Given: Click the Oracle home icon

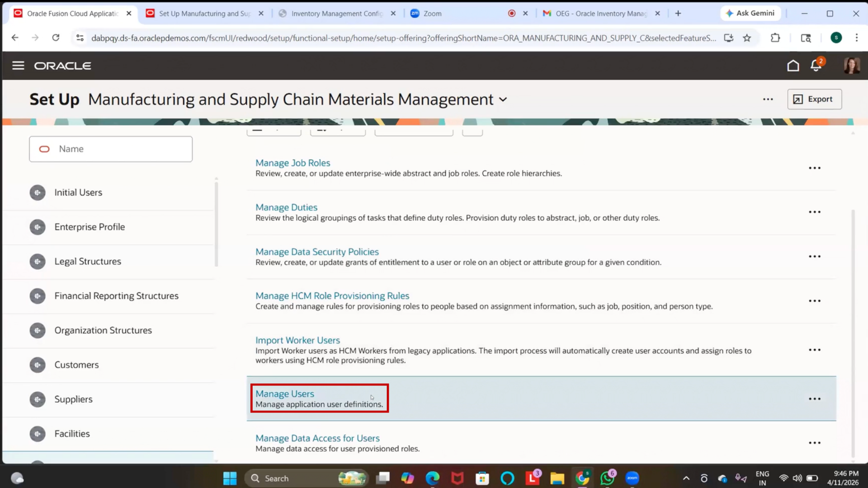Looking at the screenshot, I should coord(793,66).
